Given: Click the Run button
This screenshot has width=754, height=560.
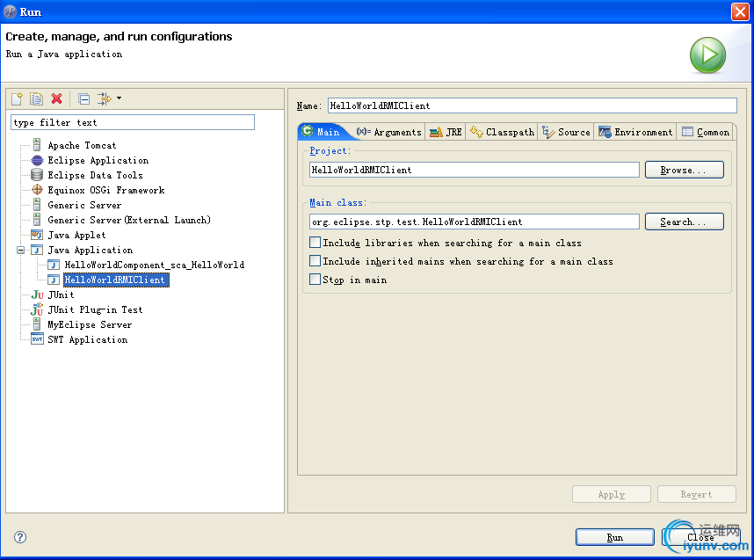Looking at the screenshot, I should [x=614, y=537].
